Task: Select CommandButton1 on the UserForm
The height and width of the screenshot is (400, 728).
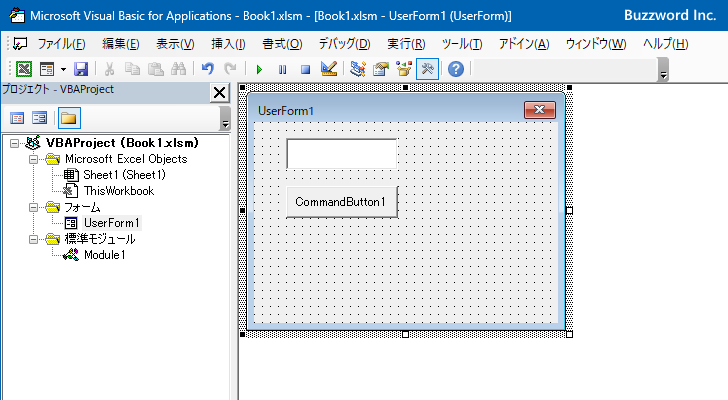Action: point(342,202)
